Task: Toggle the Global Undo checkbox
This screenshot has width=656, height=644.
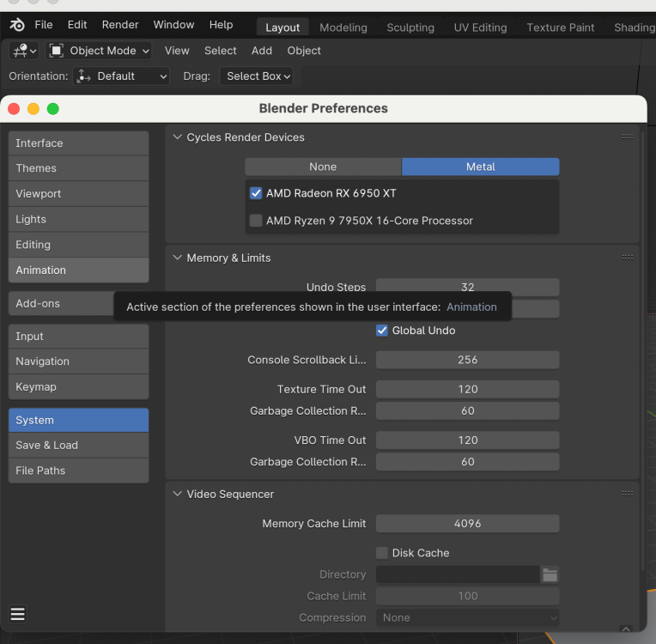Action: click(x=381, y=331)
